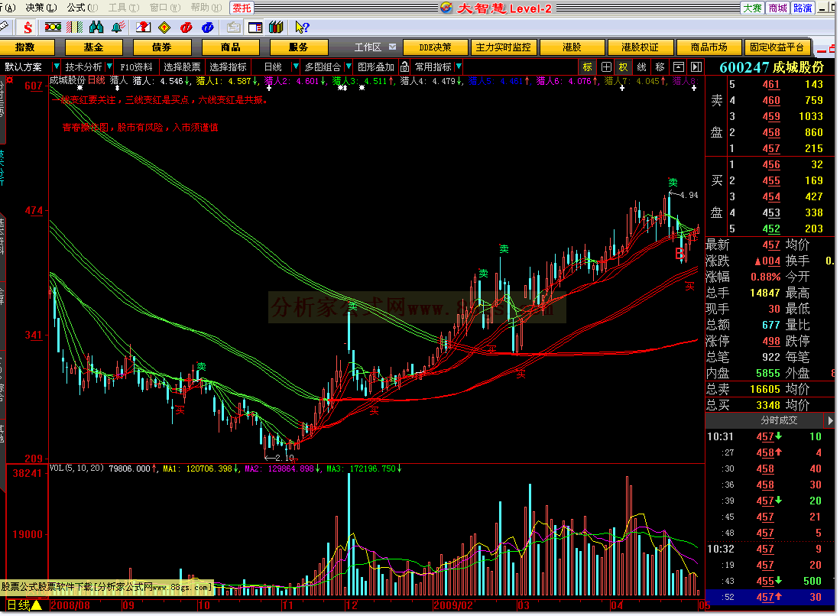Expand the 常用指标 dropdown arrow
This screenshot has height=616, width=840.
459,66
